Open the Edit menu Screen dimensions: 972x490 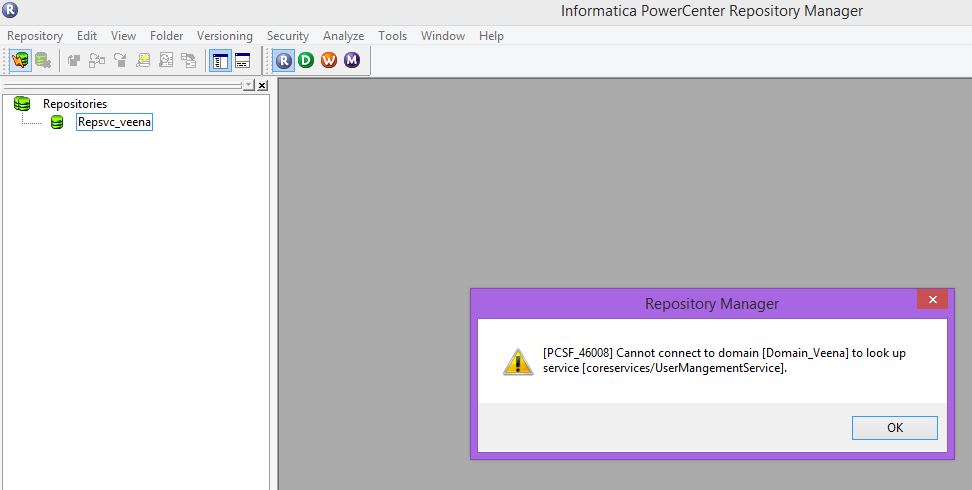pyautogui.click(x=87, y=36)
